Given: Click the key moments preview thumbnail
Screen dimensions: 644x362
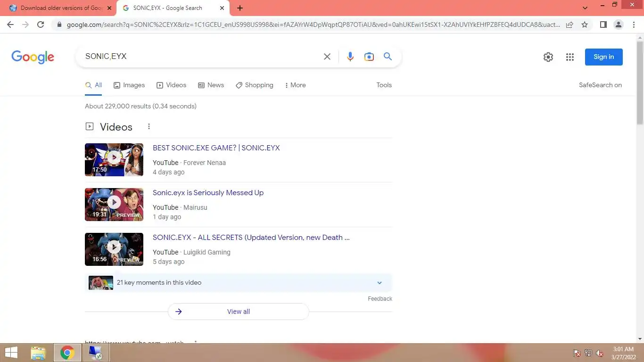Looking at the screenshot, I should 101,283.
